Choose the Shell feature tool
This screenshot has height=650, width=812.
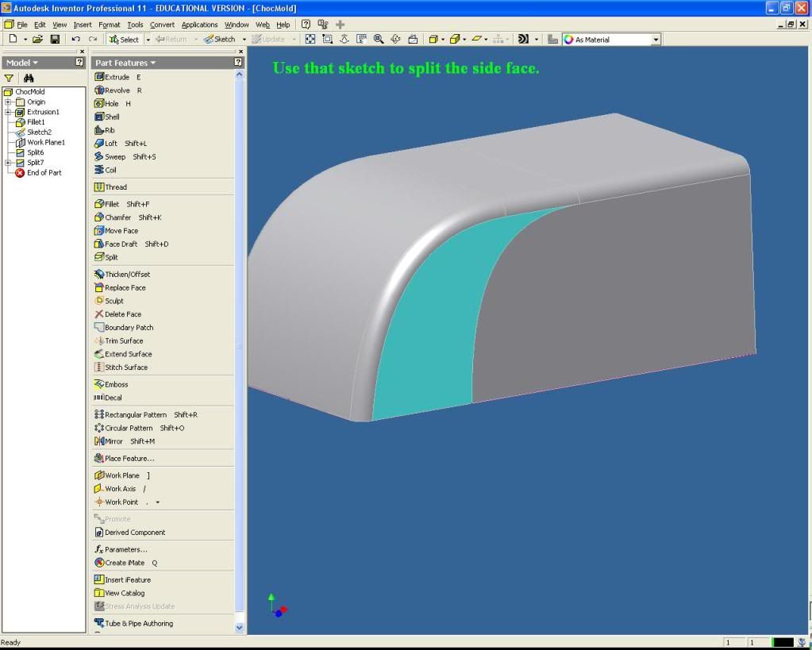(111, 117)
